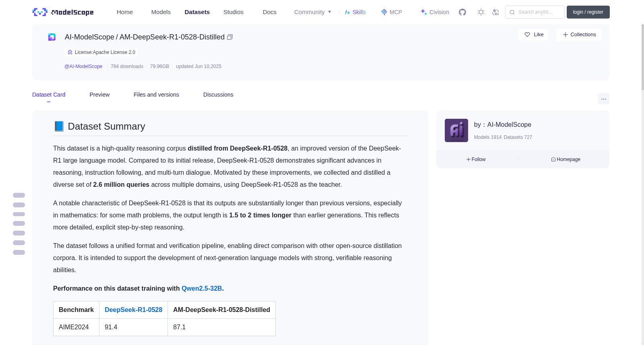Switch to the Preview tab
The image size is (644, 345).
(x=99, y=95)
